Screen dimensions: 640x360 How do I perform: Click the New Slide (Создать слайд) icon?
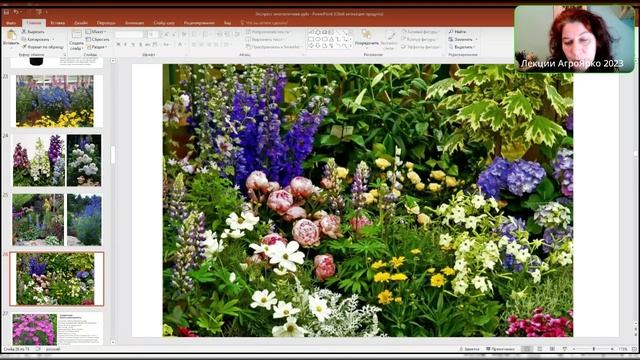click(76, 35)
